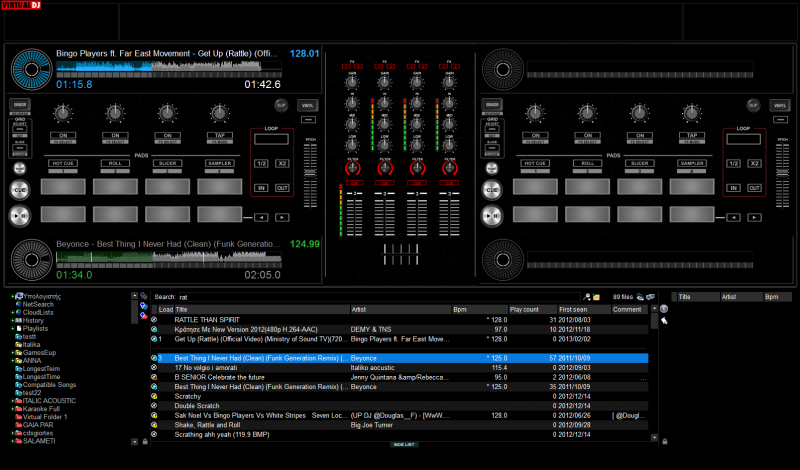The height and width of the screenshot is (470, 800).
Task: Turn on the first effect ON button, left deck
Action: point(63,135)
